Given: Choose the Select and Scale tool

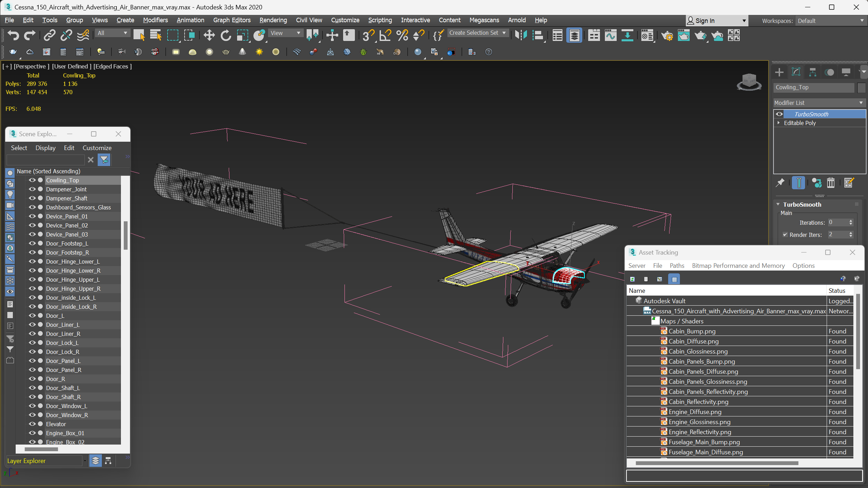Looking at the screenshot, I should 242,35.
